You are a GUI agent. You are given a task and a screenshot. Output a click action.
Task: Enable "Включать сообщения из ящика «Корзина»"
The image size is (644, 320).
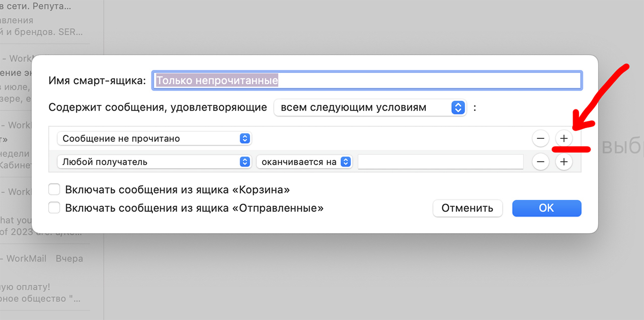54,190
